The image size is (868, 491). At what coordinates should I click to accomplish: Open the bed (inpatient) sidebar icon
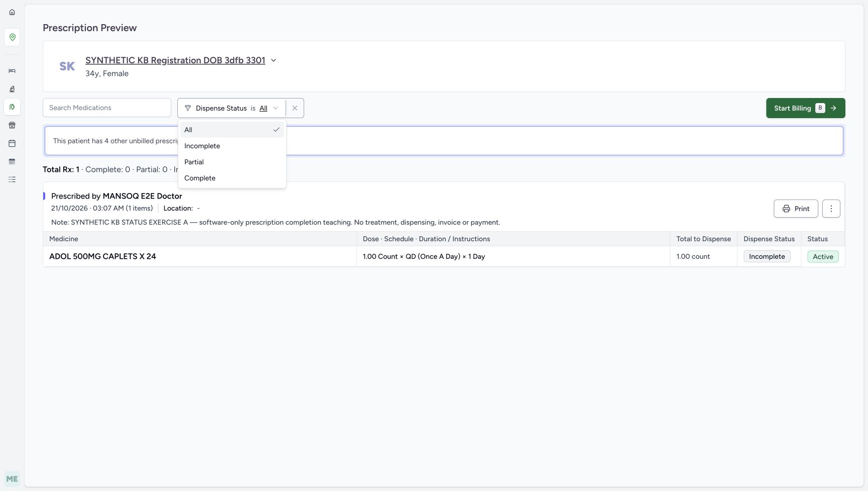pyautogui.click(x=12, y=71)
